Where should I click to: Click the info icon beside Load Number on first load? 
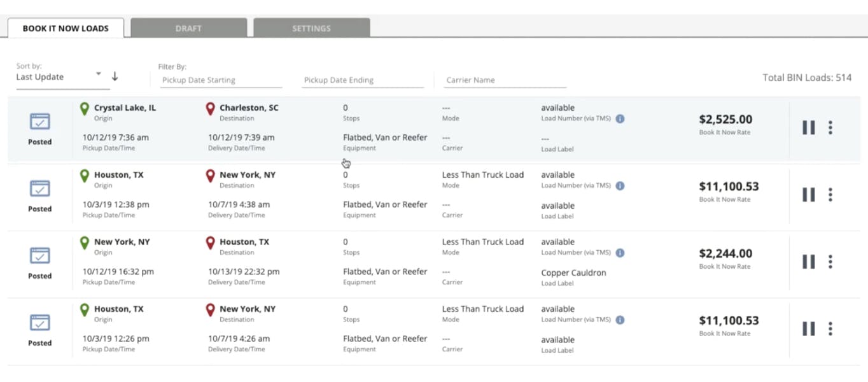(x=619, y=118)
